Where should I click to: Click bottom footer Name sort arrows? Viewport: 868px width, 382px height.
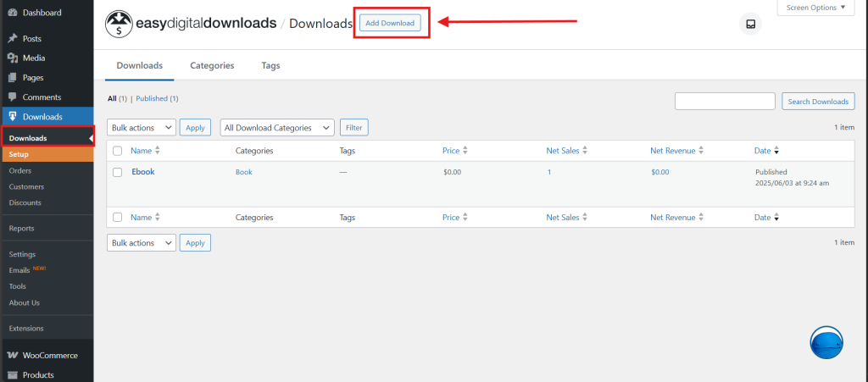click(x=157, y=218)
